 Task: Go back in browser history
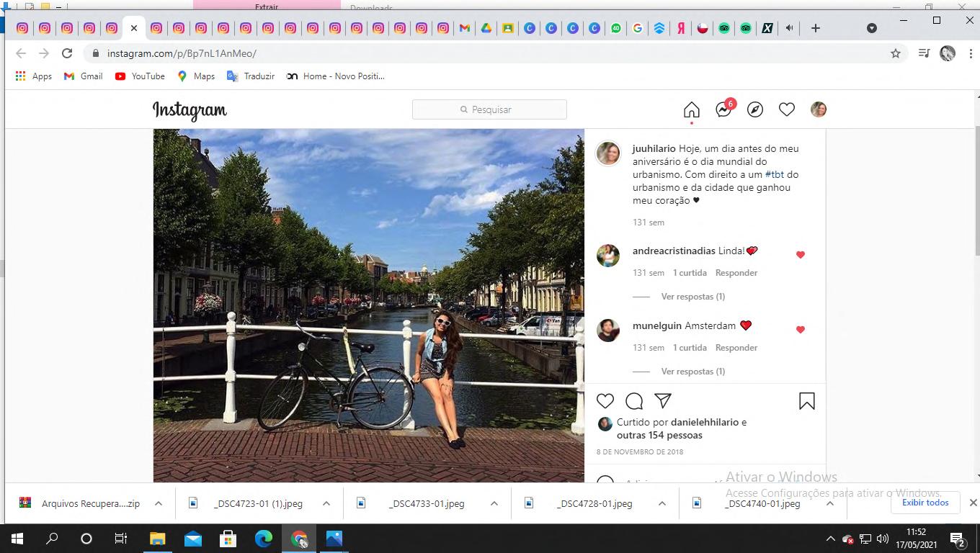tap(21, 53)
